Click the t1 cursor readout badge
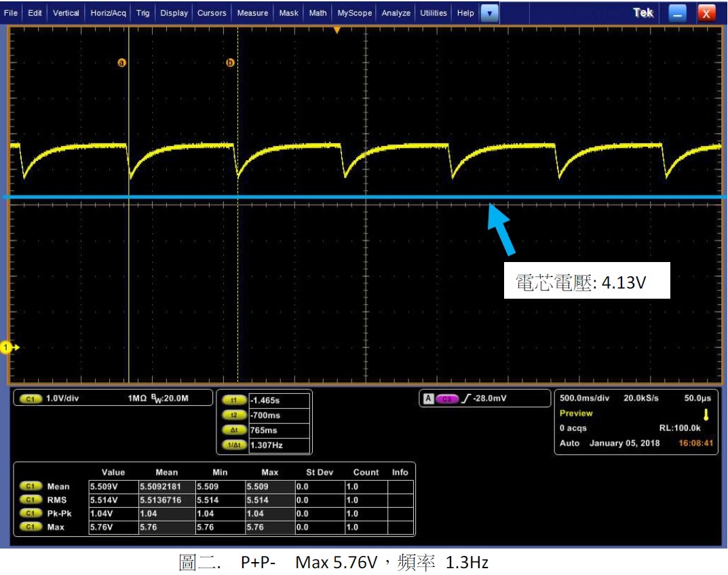The width and height of the screenshot is (728, 575). pos(233,401)
